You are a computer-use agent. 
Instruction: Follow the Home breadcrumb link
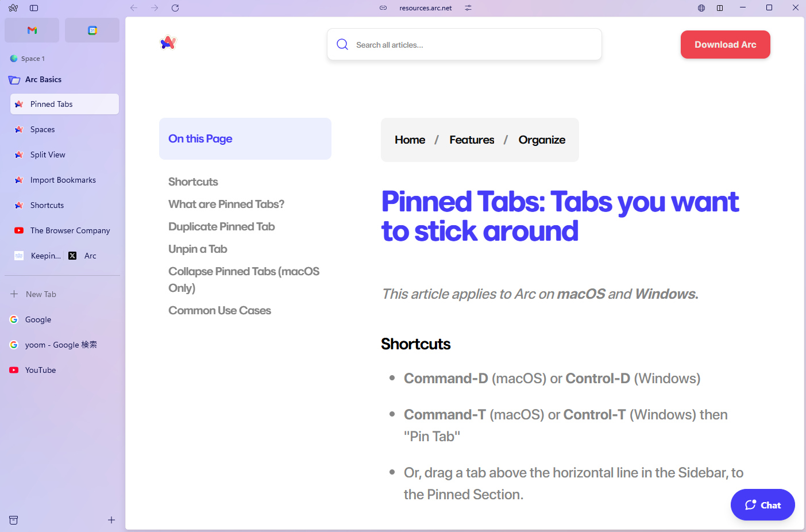pos(410,140)
